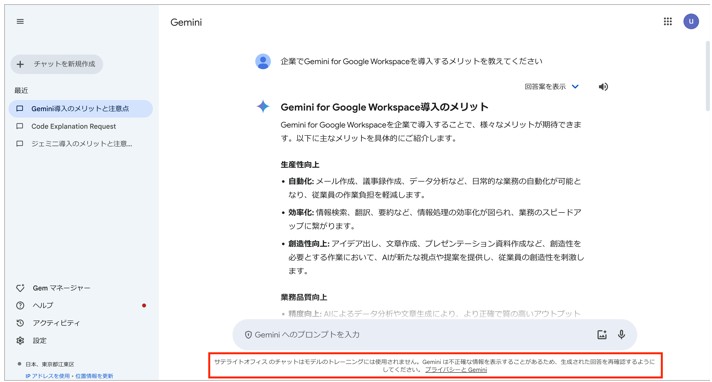Screen dimensions: 712x382
Task: Click the settings gear icon
Action: tap(20, 340)
